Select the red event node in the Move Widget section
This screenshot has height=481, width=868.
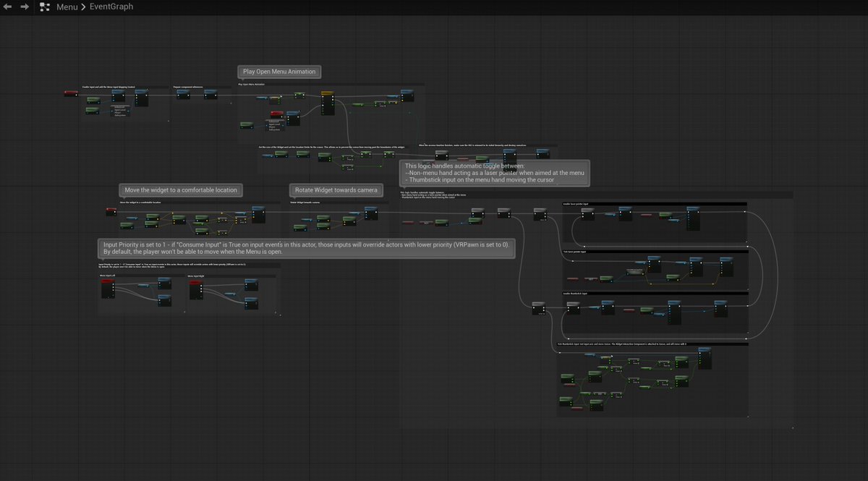coord(111,209)
